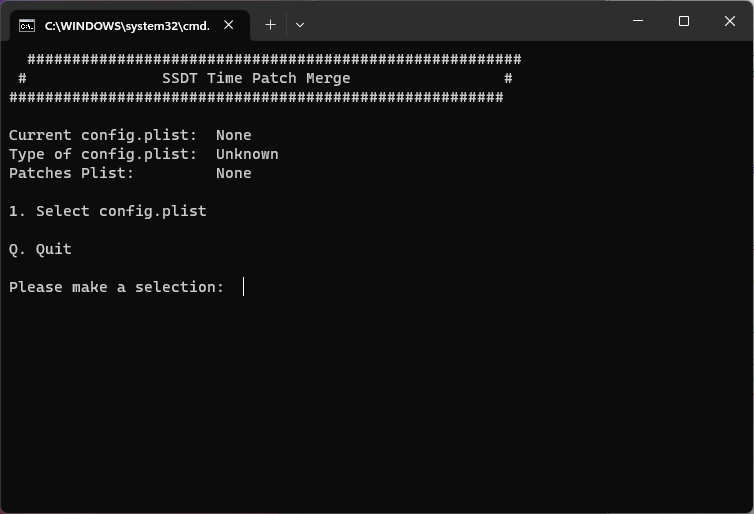Click the "Q. Quit" option text
This screenshot has width=754, height=514.
click(x=40, y=249)
